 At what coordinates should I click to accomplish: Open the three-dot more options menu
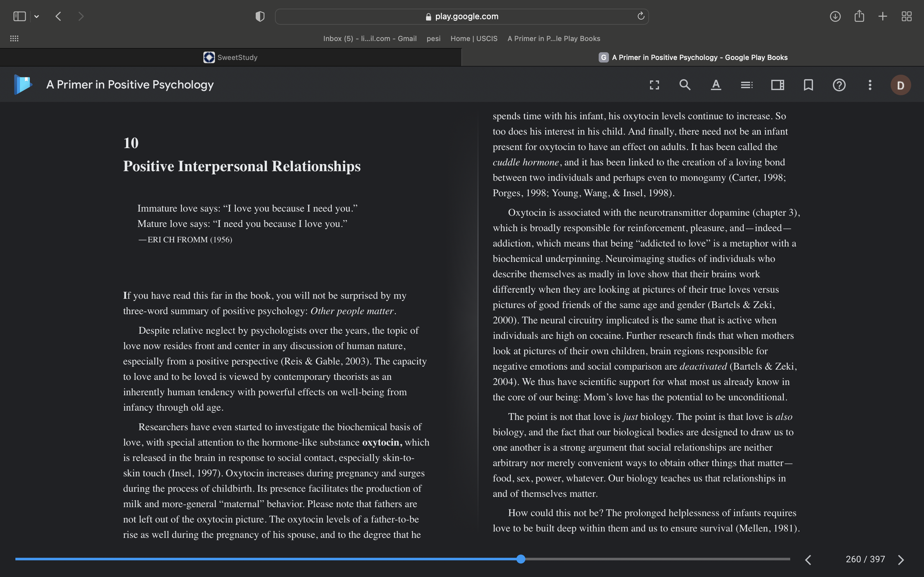[x=870, y=85]
